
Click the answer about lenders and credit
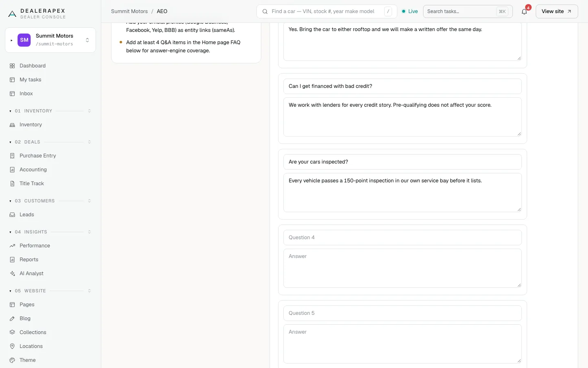point(403,117)
